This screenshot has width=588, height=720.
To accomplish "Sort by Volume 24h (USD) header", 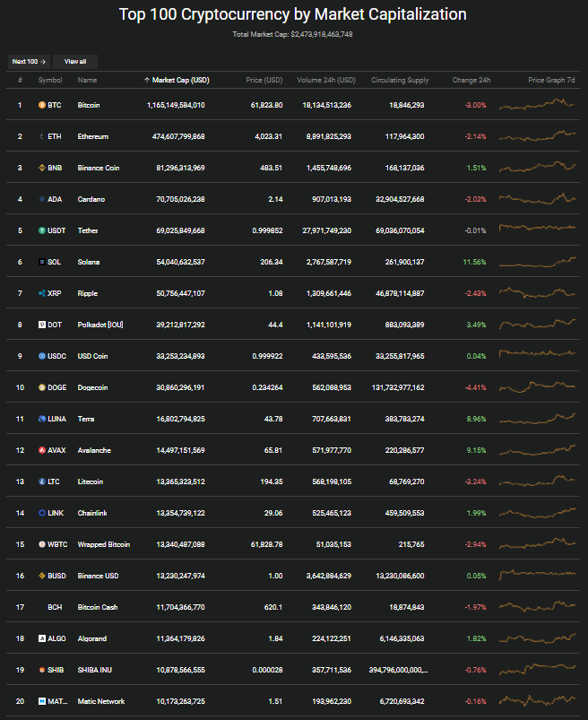I will click(x=326, y=80).
